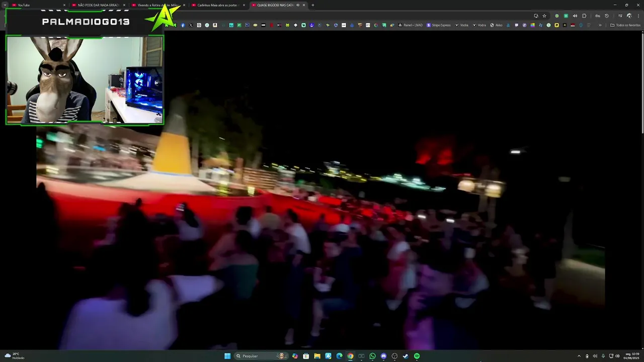Open the date and time panel
This screenshot has width=644, height=362.
pyautogui.click(x=632, y=356)
